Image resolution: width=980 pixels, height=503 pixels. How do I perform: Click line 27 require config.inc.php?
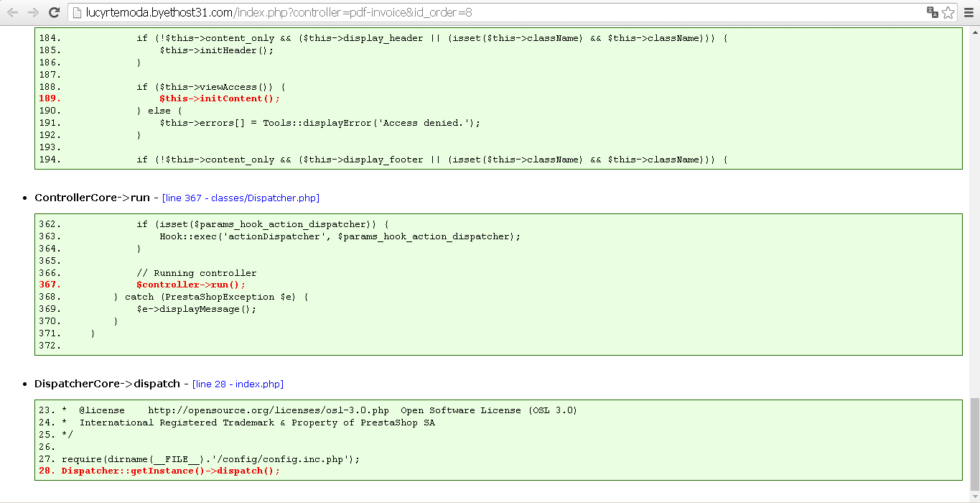coord(211,459)
